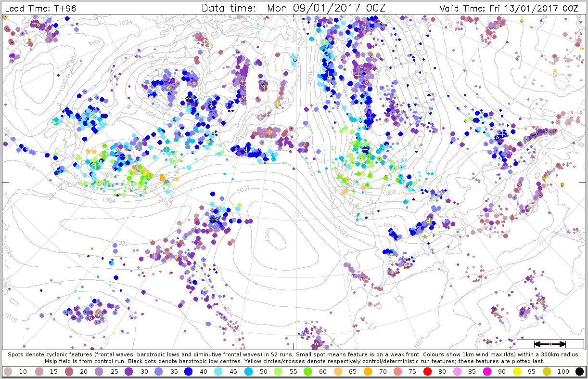The image size is (588, 379).
Task: Click the '50' wind speed legend label
Action: point(264,371)
